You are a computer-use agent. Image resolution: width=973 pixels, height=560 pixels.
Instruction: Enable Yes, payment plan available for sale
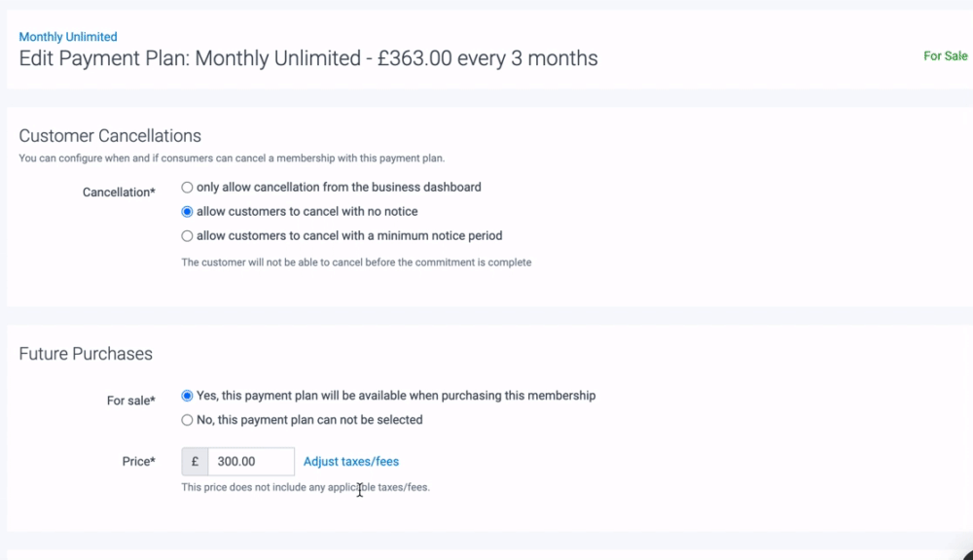[x=187, y=396]
